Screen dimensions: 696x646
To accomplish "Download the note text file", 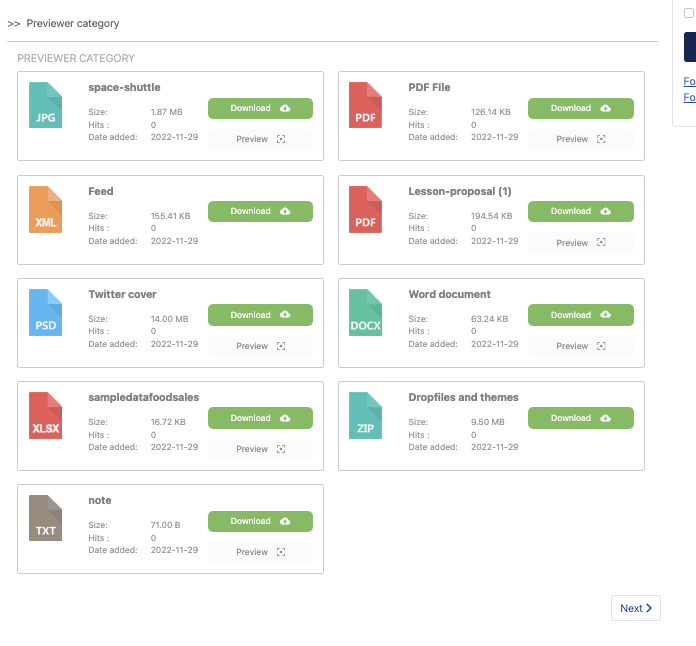I will click(260, 521).
